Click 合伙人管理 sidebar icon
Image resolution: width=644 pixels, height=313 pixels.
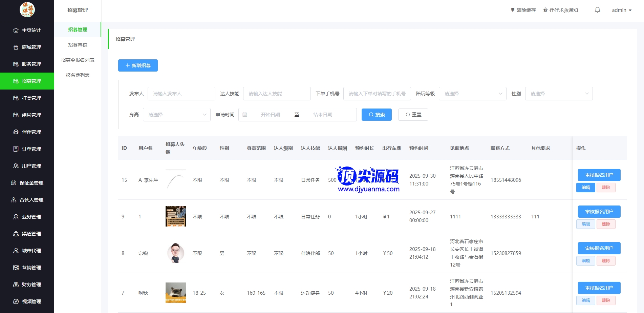click(14, 200)
